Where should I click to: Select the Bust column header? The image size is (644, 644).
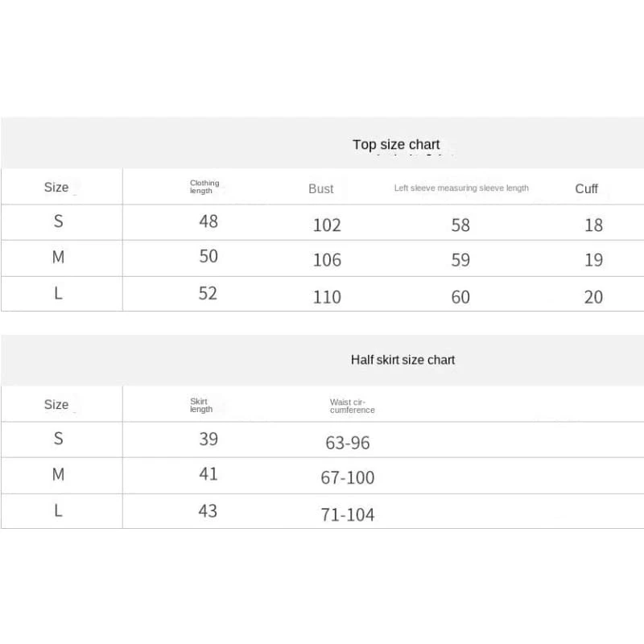[320, 188]
